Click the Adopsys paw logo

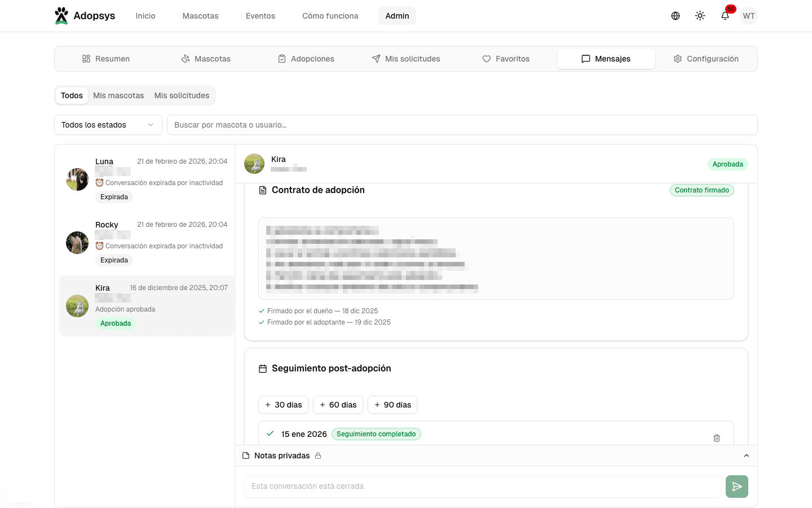(61, 16)
